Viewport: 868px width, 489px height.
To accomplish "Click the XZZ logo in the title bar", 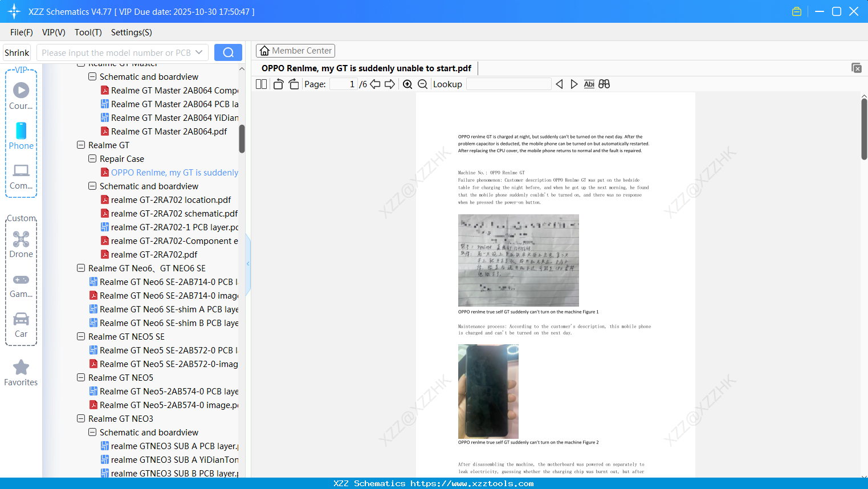I will [14, 11].
